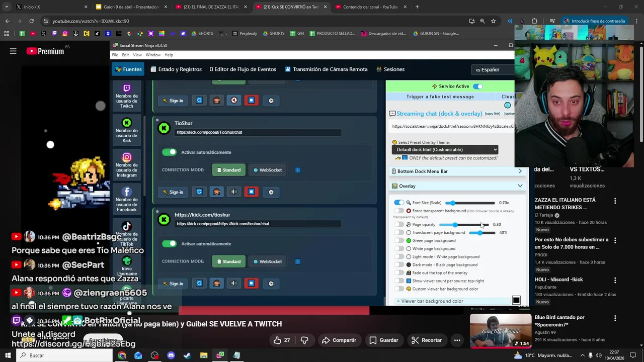Open the TioShur source settings gear
The image size is (644, 362).
pos(271,192)
